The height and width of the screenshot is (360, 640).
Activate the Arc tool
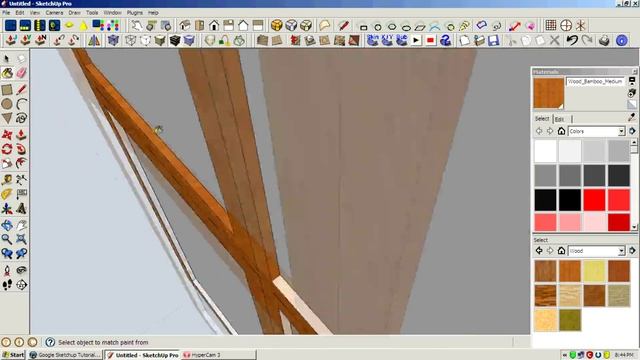coord(21,104)
